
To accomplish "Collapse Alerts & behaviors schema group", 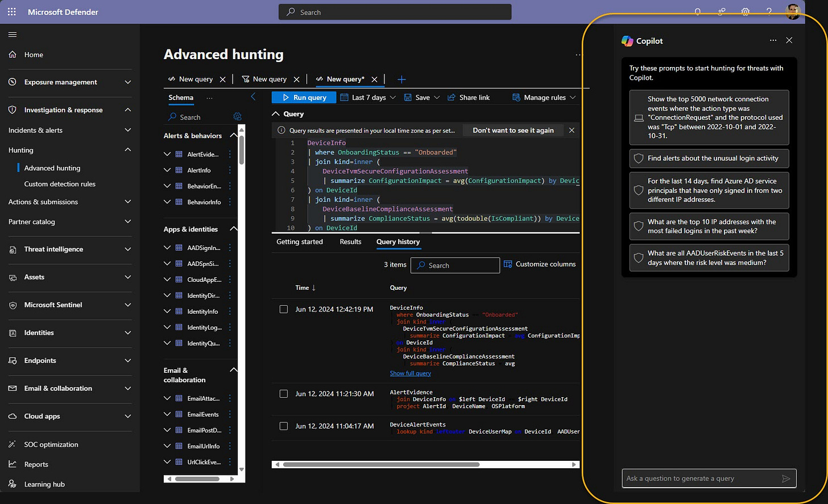I will click(x=233, y=135).
